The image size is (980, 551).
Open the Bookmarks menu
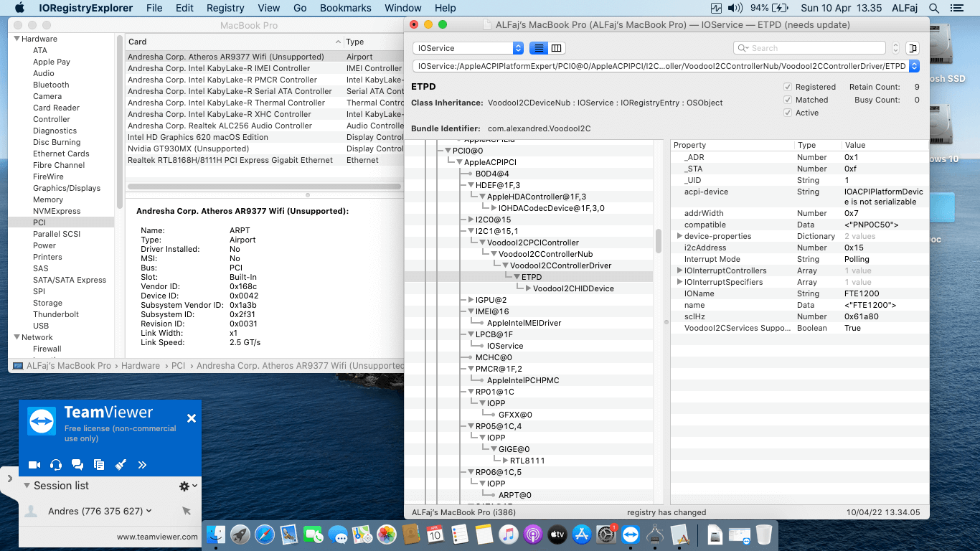coord(345,8)
